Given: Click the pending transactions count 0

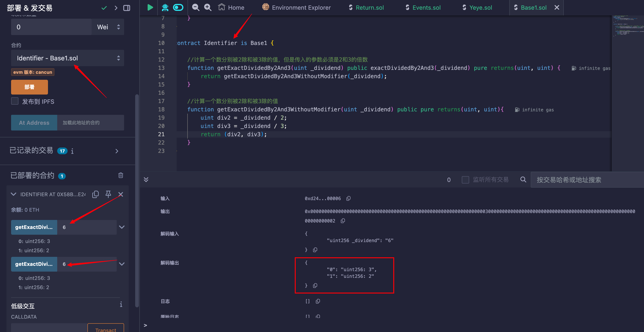Looking at the screenshot, I should [x=449, y=180].
